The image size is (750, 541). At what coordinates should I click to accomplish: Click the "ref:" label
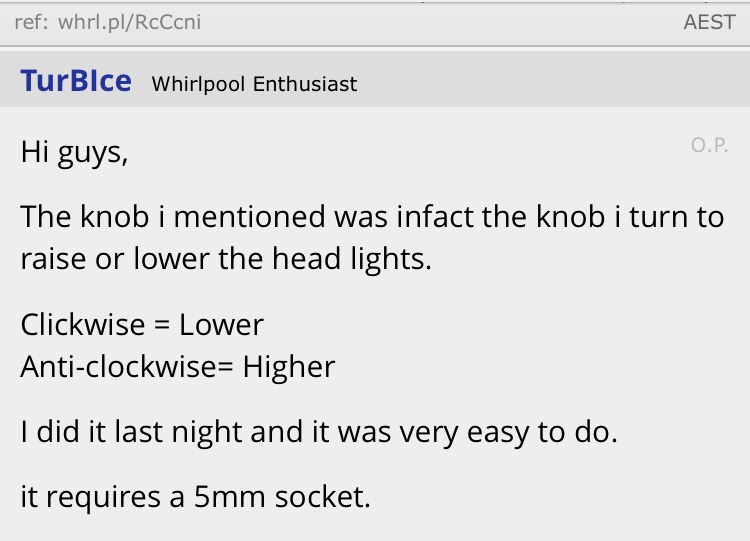31,22
